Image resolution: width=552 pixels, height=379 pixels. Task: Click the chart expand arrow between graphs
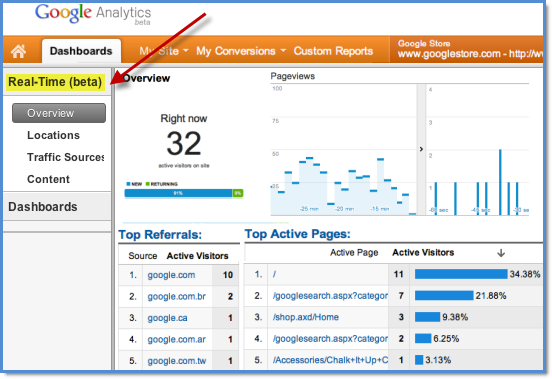coord(421,149)
